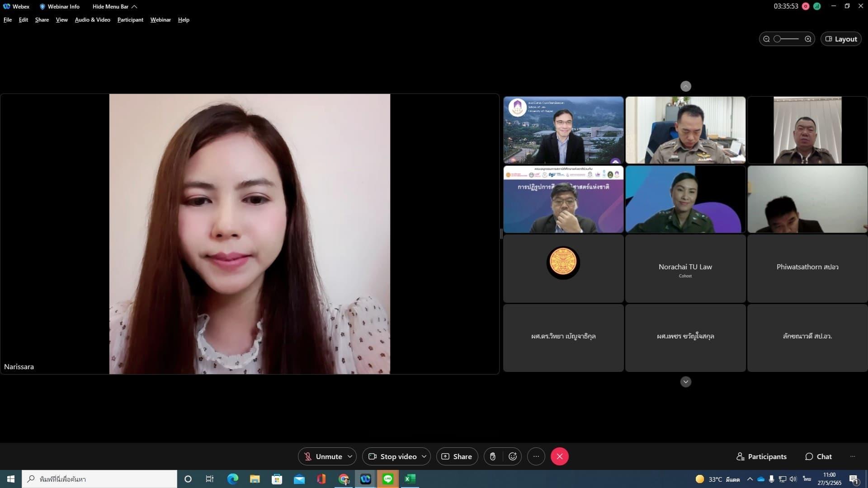Click the zoom in magnifier icon
Screen dimensions: 868x488
click(x=808, y=39)
